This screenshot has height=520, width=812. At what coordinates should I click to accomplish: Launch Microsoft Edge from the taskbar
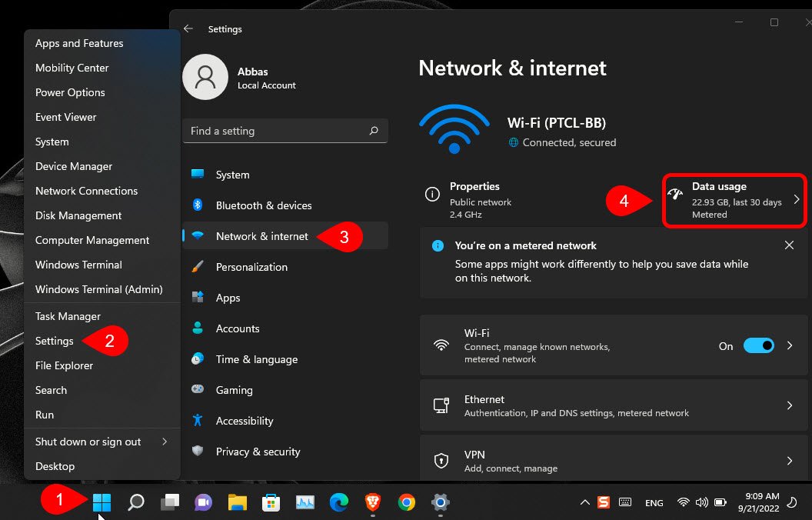(x=338, y=502)
